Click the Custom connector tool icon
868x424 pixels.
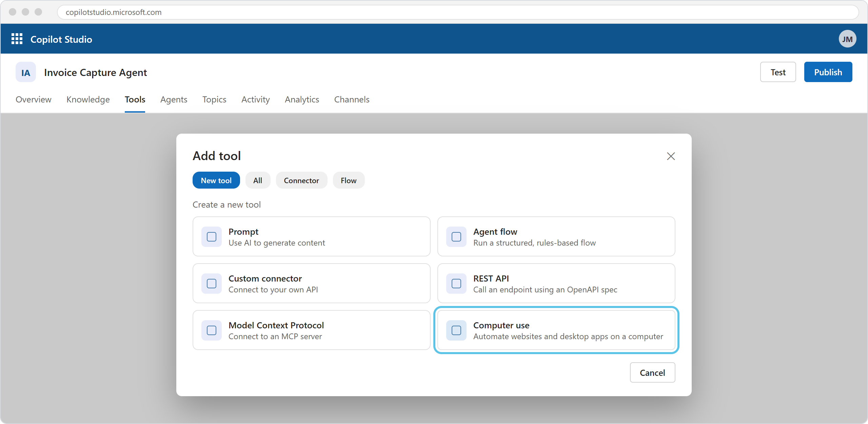(212, 284)
